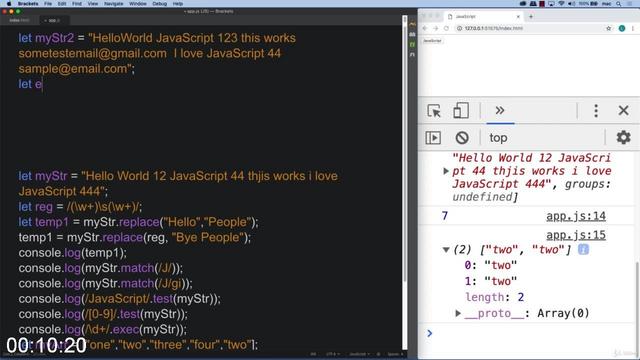Expand the logged 'Hello World' match object
This screenshot has width=640, height=360.
tap(446, 171)
